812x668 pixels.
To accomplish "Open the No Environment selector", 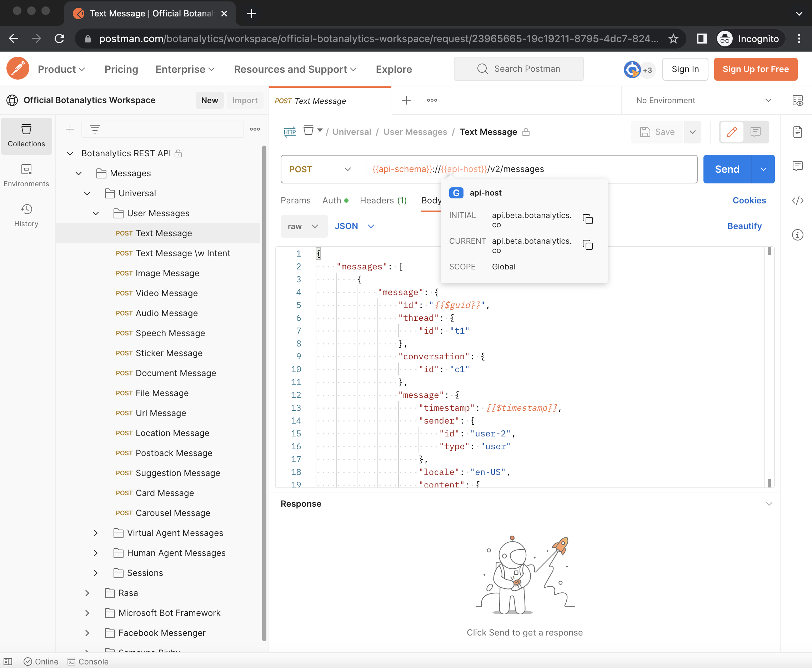I will 703,100.
